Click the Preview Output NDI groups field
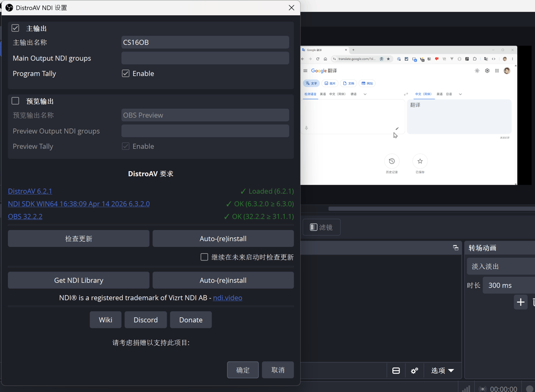Viewport: 535px width, 392px height. pyautogui.click(x=205, y=131)
